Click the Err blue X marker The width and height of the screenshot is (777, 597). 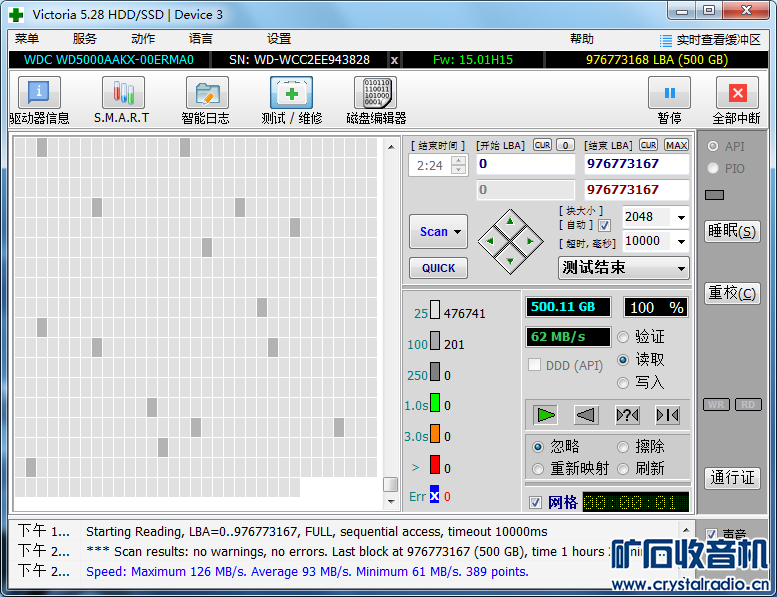coord(435,494)
